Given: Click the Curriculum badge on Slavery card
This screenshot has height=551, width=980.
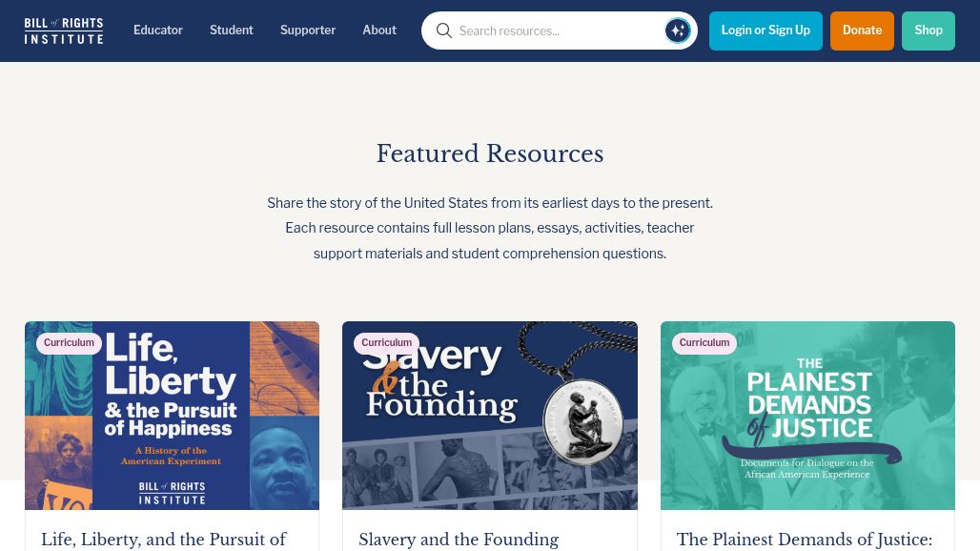Looking at the screenshot, I should coord(386,342).
